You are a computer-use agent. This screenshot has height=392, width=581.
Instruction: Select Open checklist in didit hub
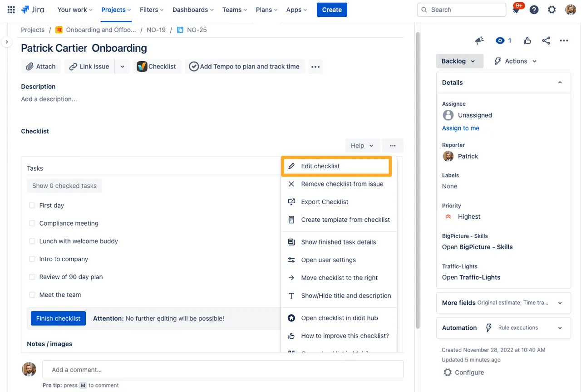click(339, 318)
